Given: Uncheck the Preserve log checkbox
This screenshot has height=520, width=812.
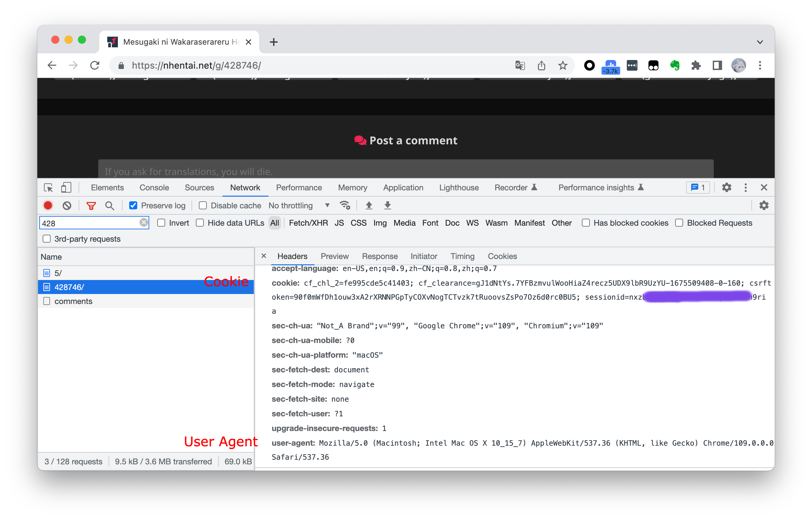Looking at the screenshot, I should pyautogui.click(x=133, y=205).
